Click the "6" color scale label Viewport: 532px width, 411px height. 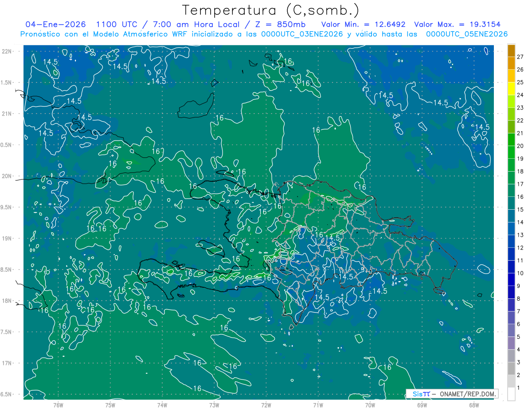tap(519, 324)
